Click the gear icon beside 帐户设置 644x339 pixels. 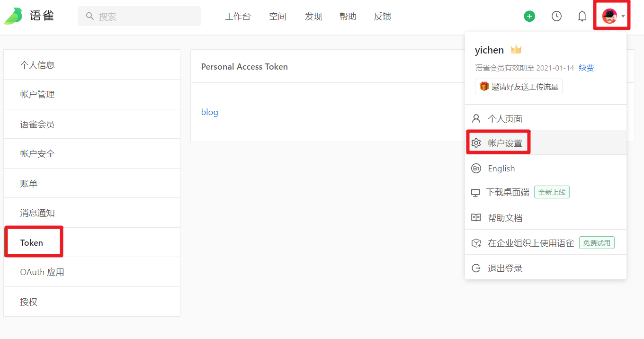pyautogui.click(x=476, y=143)
